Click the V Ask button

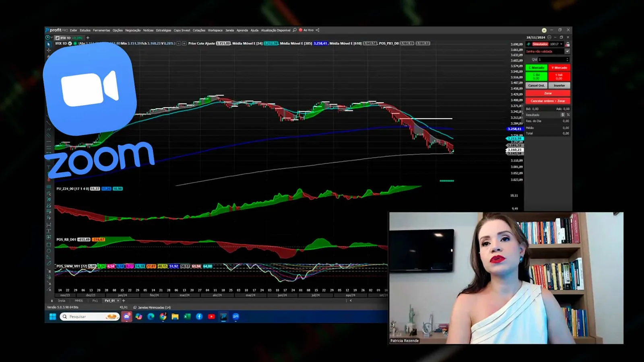coord(559,76)
